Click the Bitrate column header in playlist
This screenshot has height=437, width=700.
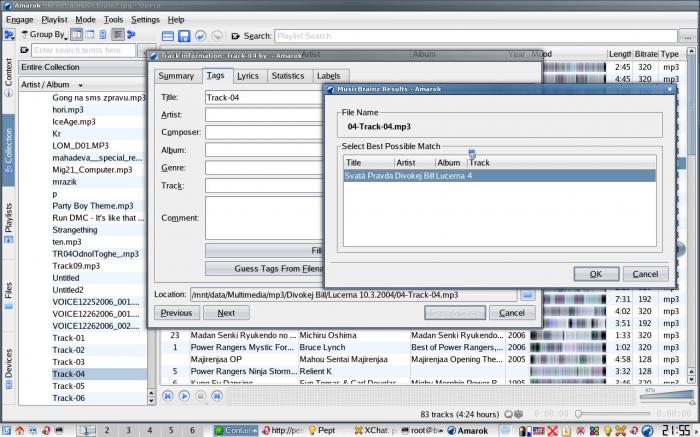point(646,54)
